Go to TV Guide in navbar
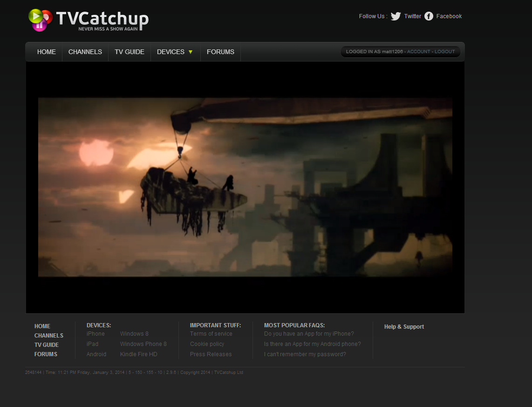The image size is (532, 407). (x=130, y=52)
